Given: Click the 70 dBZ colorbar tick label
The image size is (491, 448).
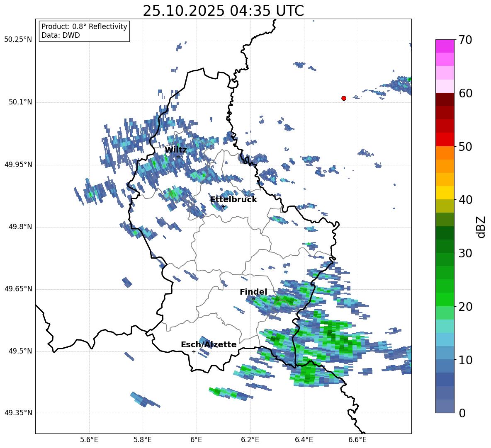Looking at the screenshot, I should (465, 40).
